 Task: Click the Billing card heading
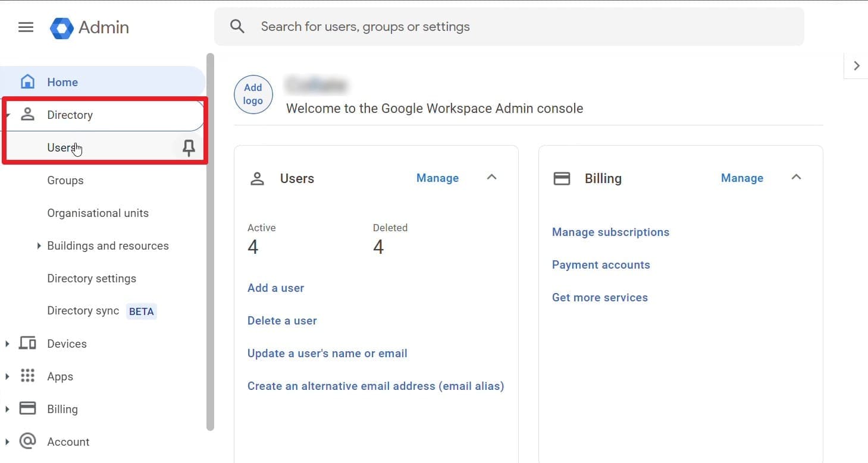pyautogui.click(x=603, y=178)
